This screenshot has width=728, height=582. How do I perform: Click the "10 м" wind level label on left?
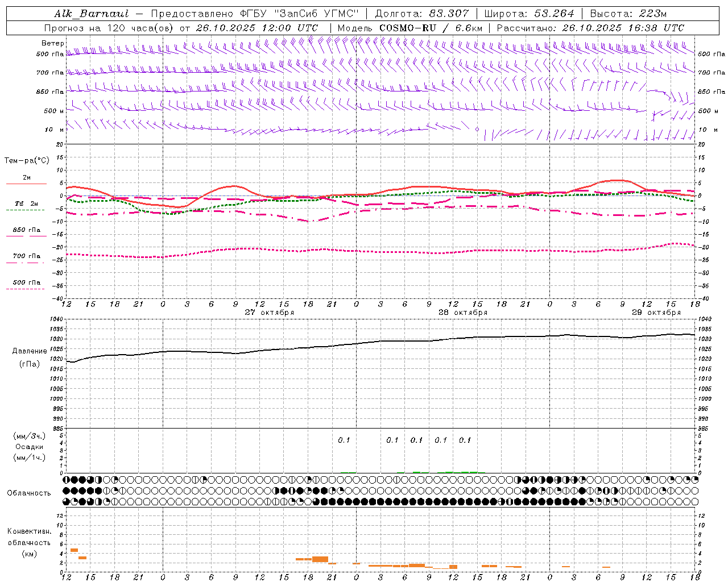[55, 130]
